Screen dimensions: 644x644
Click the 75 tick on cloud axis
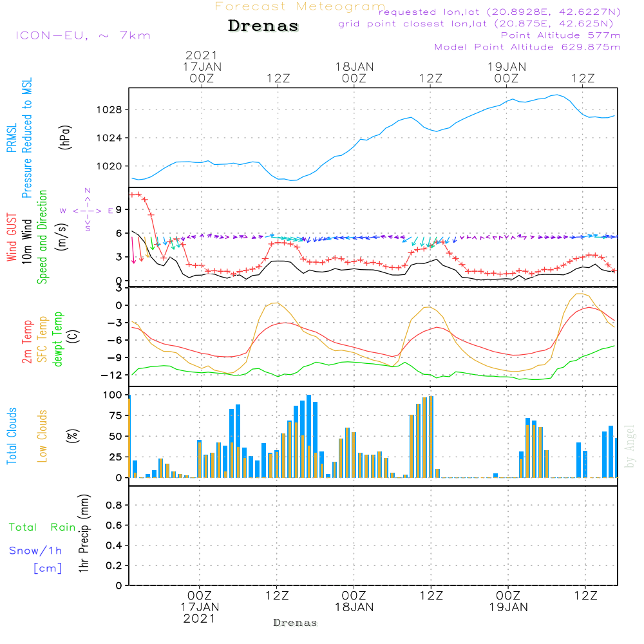(x=116, y=415)
